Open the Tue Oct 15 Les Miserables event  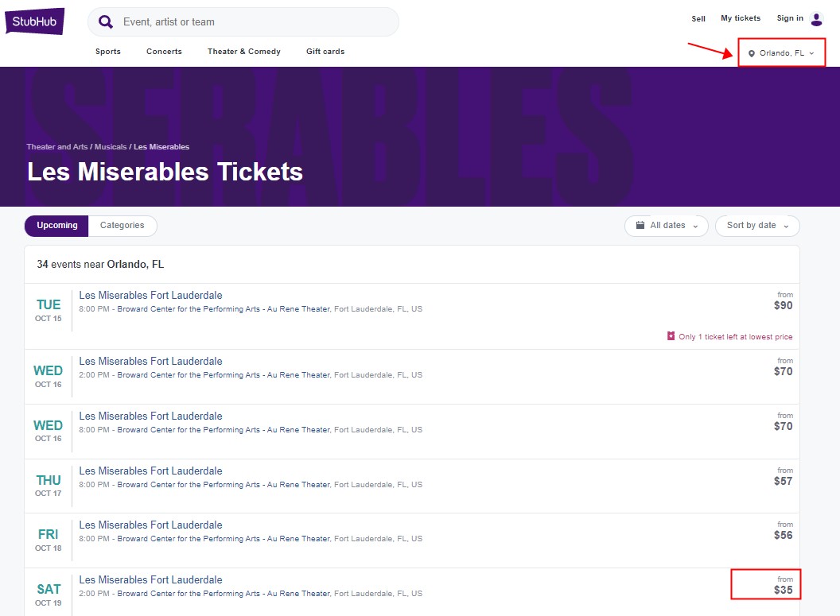click(150, 296)
